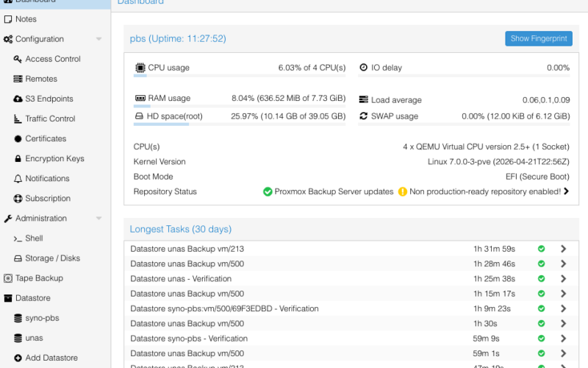Screen dimensions: 588x368
Task: Click the Datastore archive icon
Action: pos(8,298)
